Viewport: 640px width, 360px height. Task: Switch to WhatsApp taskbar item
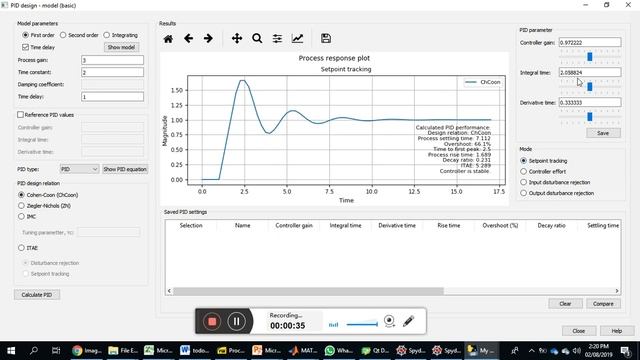click(339, 350)
